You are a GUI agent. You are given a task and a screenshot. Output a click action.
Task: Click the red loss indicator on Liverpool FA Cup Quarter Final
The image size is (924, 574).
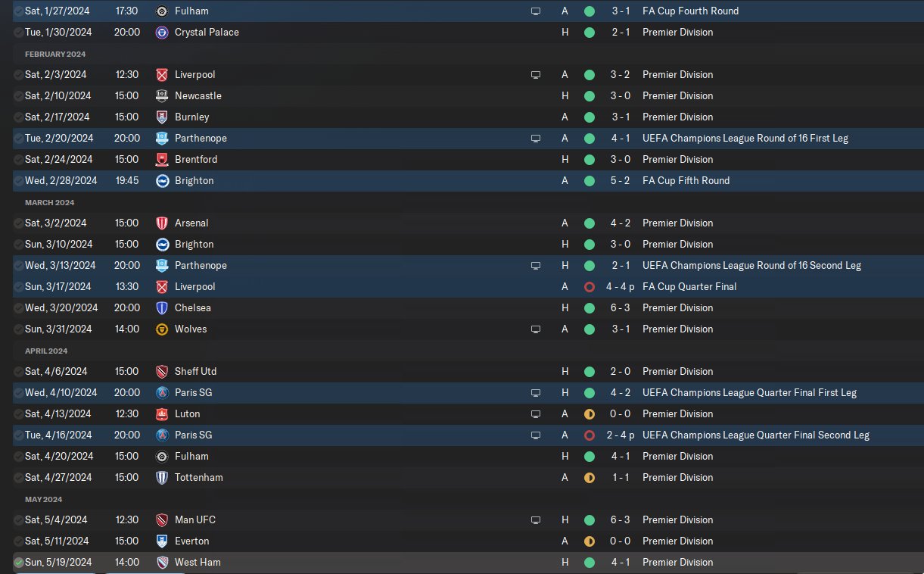(x=590, y=287)
